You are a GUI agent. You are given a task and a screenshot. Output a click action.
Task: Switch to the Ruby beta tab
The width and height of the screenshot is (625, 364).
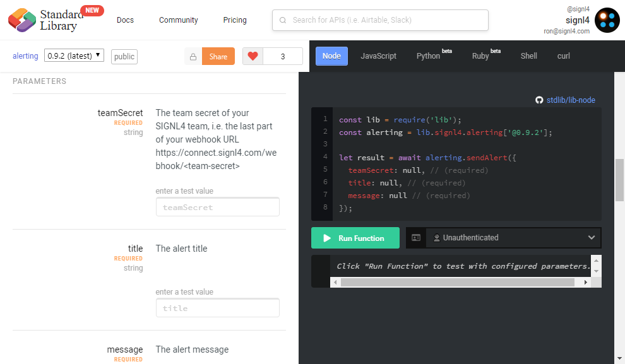(486, 55)
